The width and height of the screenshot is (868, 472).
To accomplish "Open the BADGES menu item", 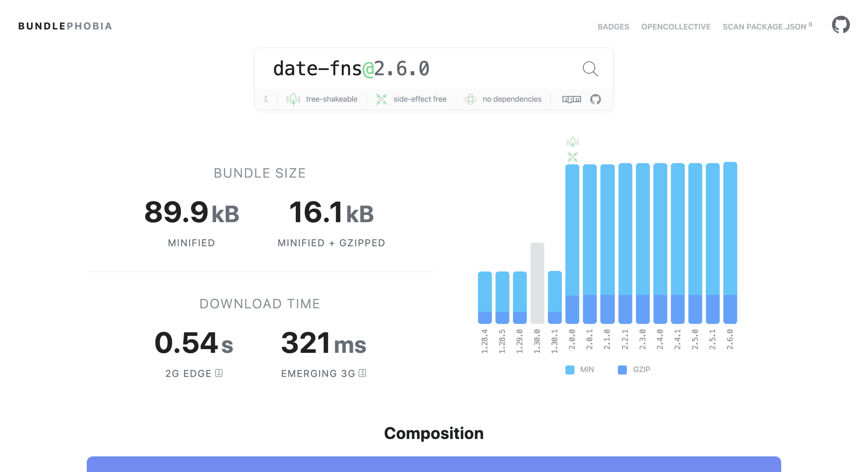I will coord(613,27).
